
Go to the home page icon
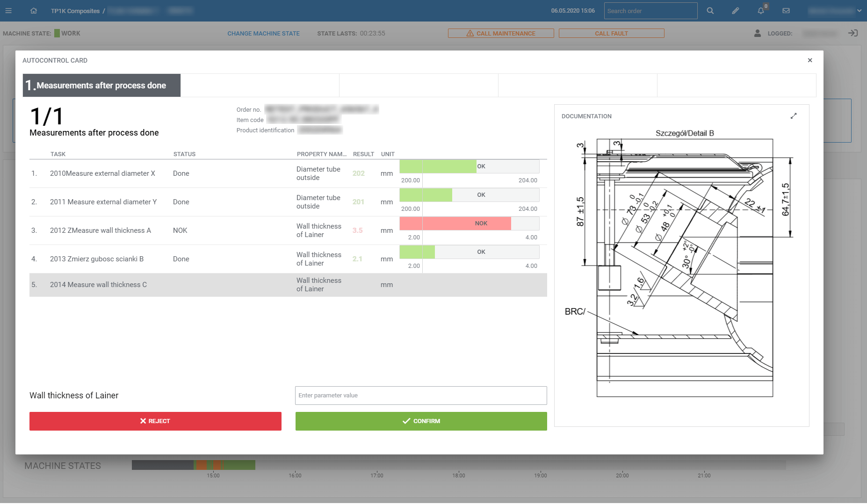[x=34, y=11]
